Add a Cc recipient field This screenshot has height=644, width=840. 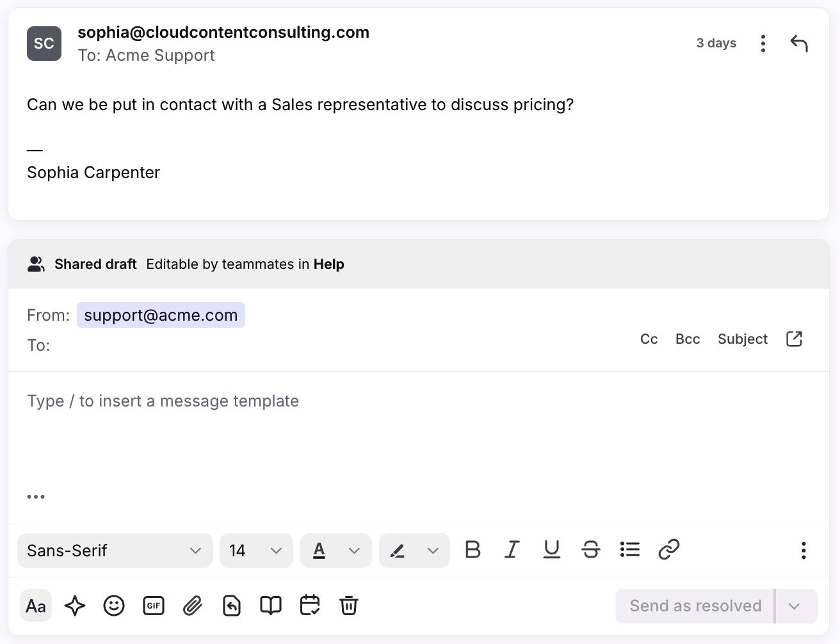tap(649, 339)
